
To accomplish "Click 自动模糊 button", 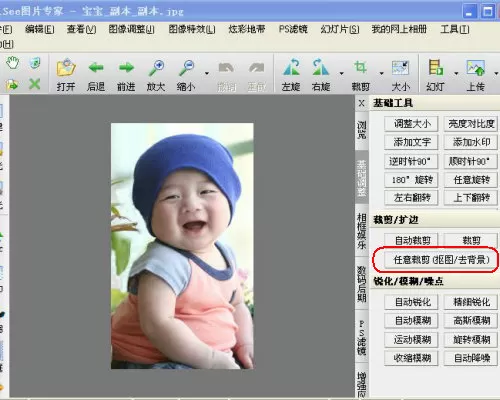I will [411, 321].
